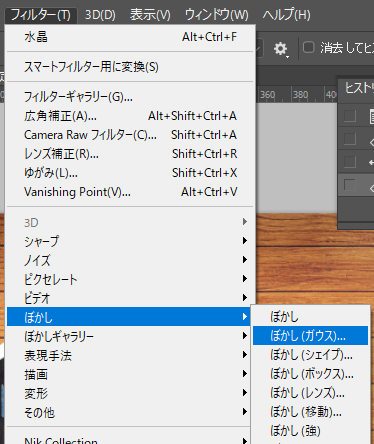Choose レンズ補正(R)... entry
Image resolution: width=374 pixels, height=444 pixels.
[130, 154]
